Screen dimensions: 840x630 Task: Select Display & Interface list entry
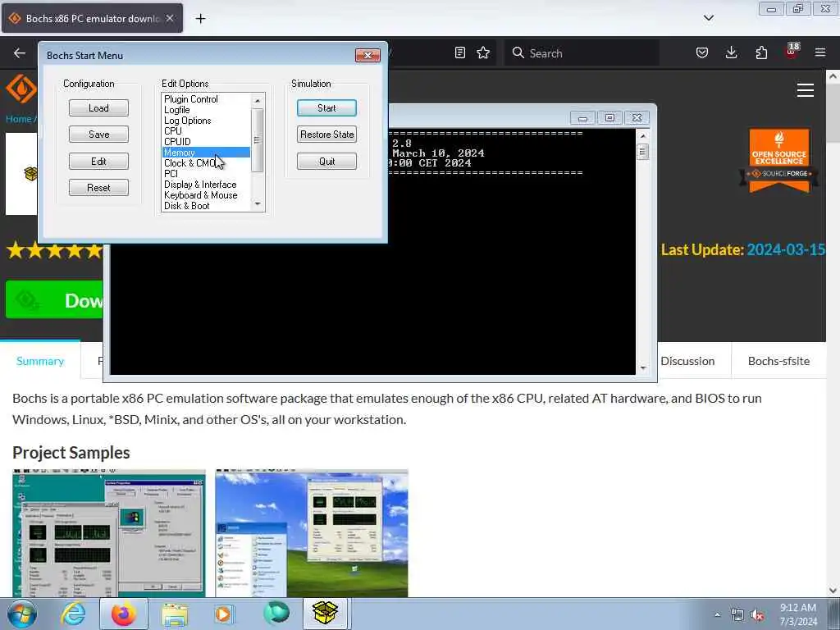coord(200,185)
